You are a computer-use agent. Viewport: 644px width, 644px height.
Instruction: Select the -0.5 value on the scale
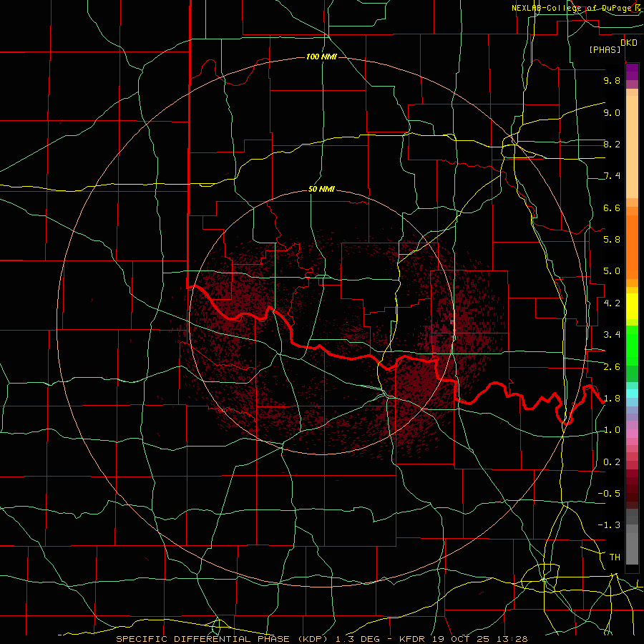(609, 494)
